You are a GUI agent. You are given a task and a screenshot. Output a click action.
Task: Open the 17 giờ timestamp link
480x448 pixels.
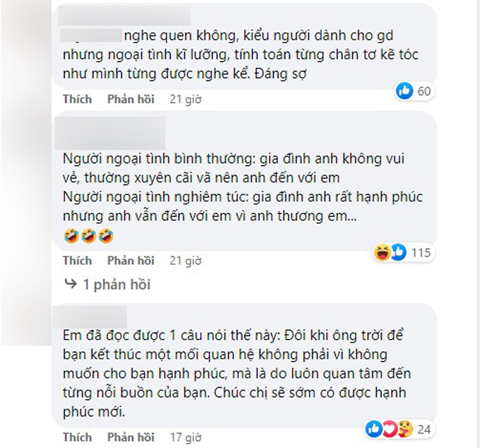(185, 437)
